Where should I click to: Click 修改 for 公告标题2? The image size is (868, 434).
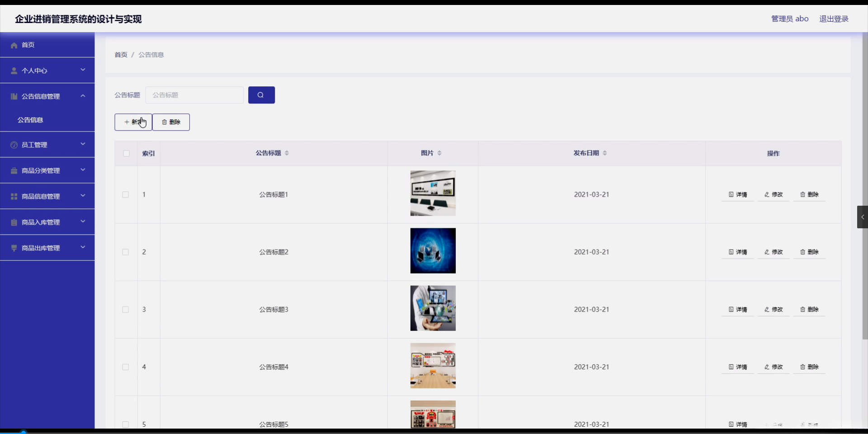click(774, 252)
